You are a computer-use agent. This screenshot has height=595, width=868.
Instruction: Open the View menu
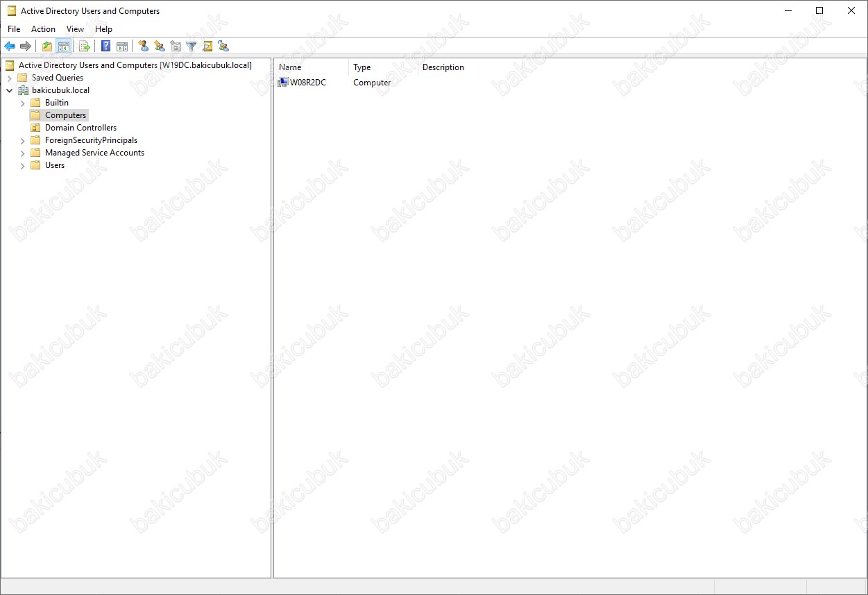75,29
